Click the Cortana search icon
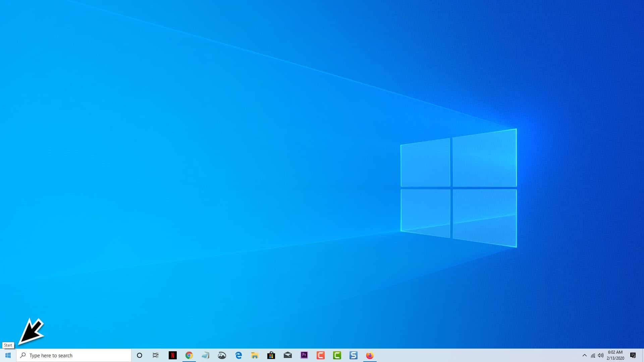This screenshot has width=644, height=362. [139, 355]
